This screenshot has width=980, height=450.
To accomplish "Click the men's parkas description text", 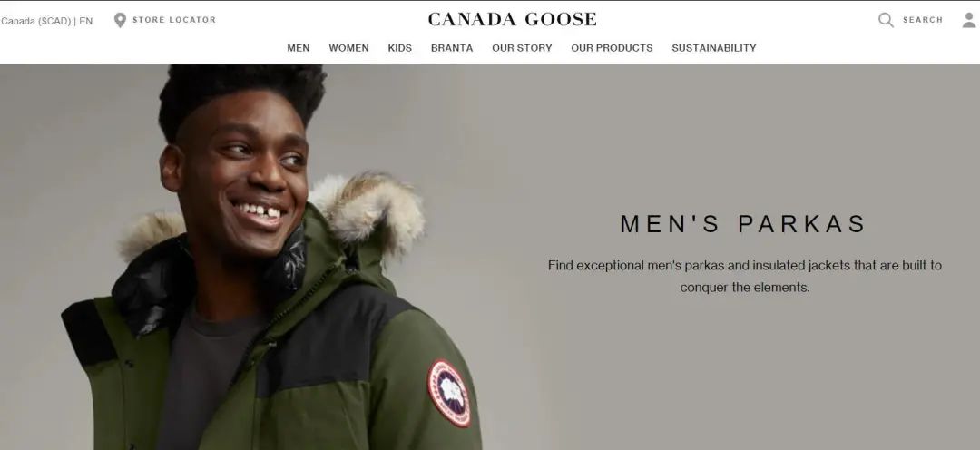I will click(744, 276).
